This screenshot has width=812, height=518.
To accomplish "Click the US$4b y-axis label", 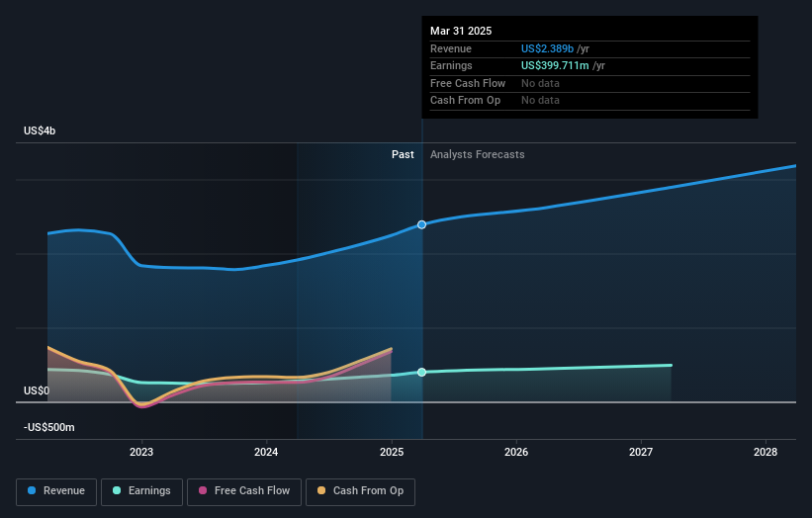I will coord(40,130).
